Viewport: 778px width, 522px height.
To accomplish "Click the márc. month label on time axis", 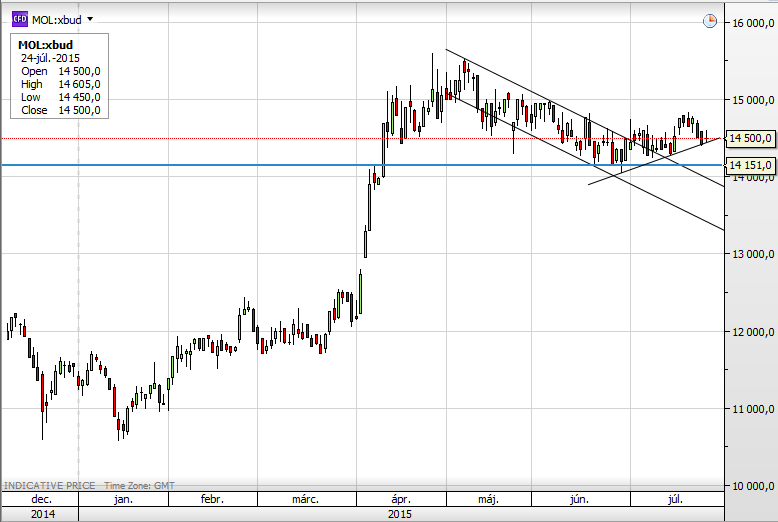I will 305,499.
